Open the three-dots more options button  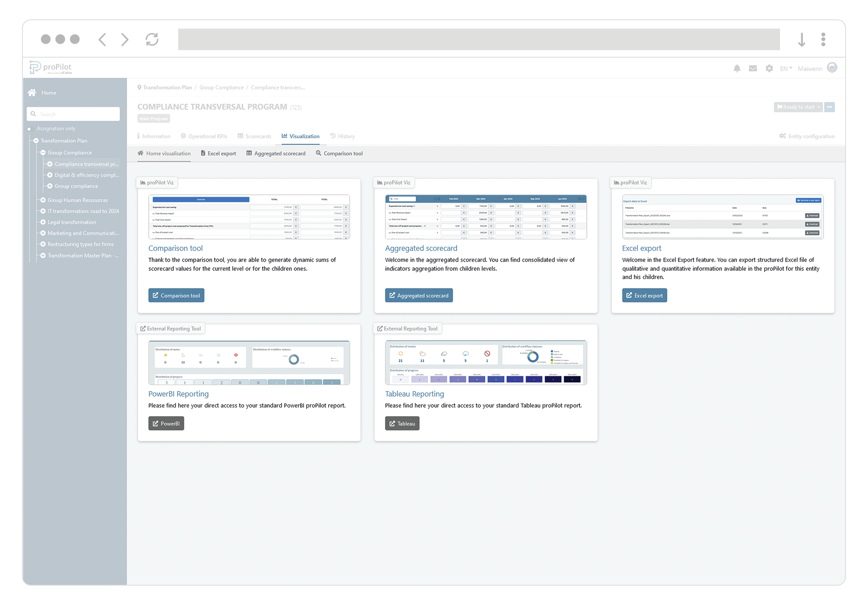829,107
